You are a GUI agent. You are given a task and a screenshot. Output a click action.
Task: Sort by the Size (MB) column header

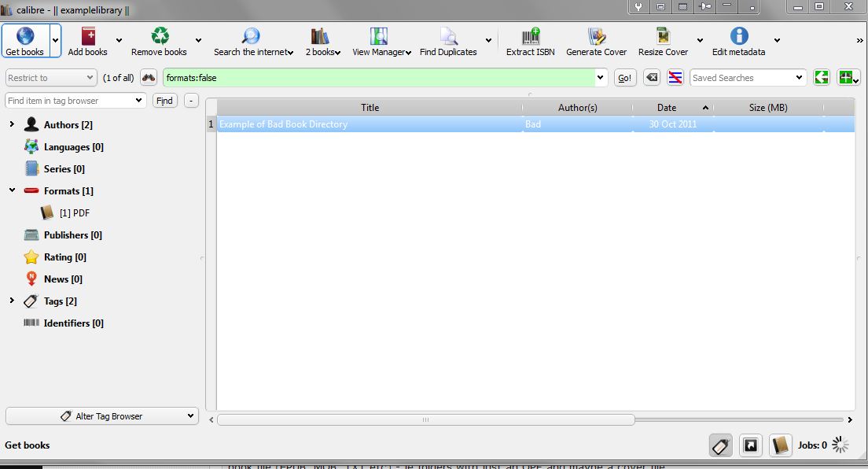click(768, 108)
